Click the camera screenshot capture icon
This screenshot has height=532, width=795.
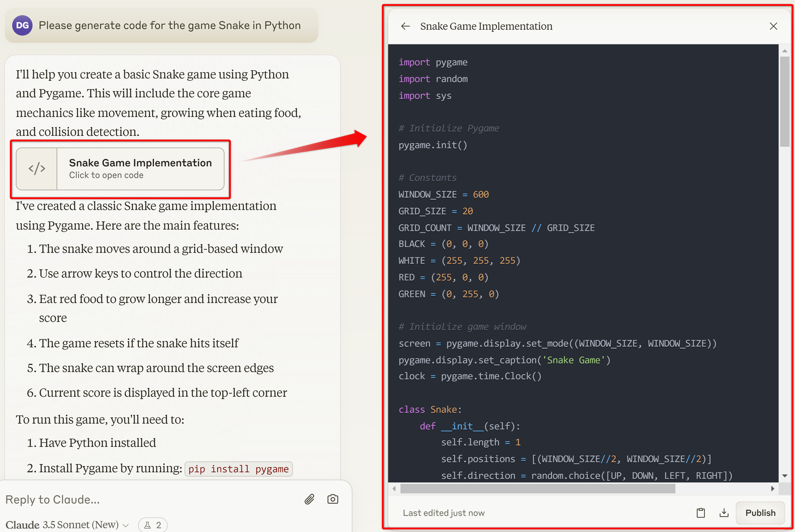332,499
